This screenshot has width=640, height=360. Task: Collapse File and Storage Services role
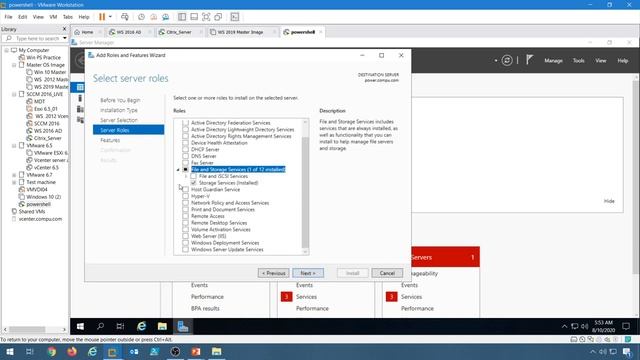coord(178,169)
